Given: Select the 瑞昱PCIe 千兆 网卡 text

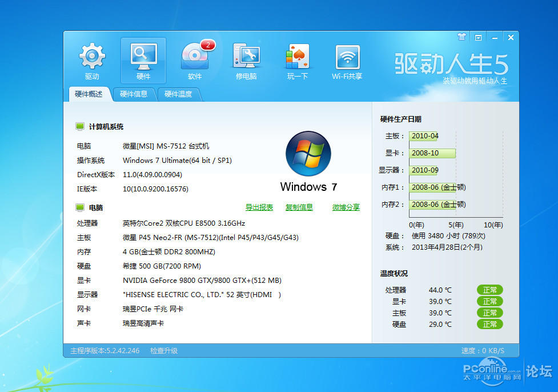Looking at the screenshot, I should click(153, 309).
